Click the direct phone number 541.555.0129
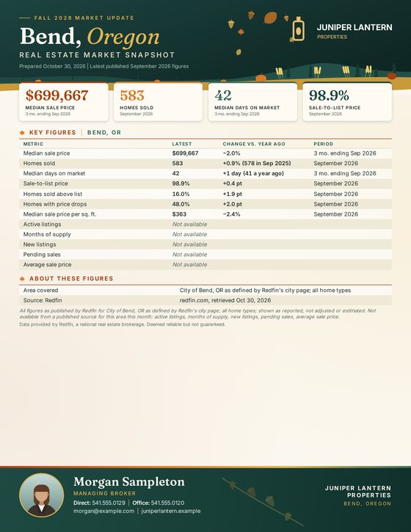Screen dimensions: 411x532 click(x=109, y=503)
